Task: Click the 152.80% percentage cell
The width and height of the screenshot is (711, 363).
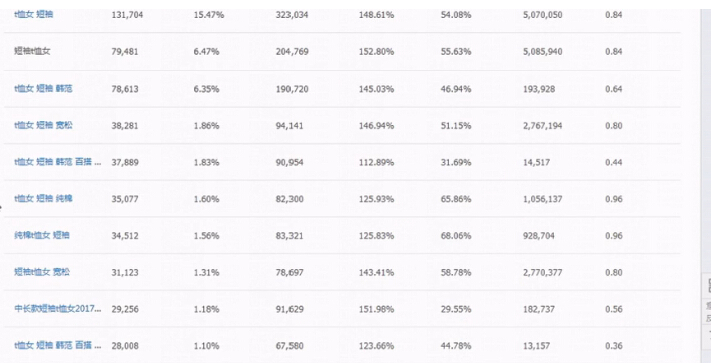Action: click(x=376, y=52)
